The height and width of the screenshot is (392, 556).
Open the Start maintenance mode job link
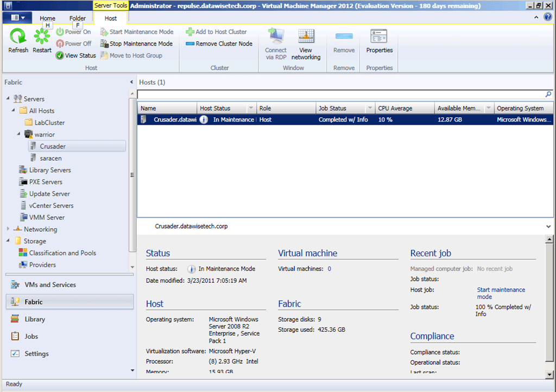point(501,293)
